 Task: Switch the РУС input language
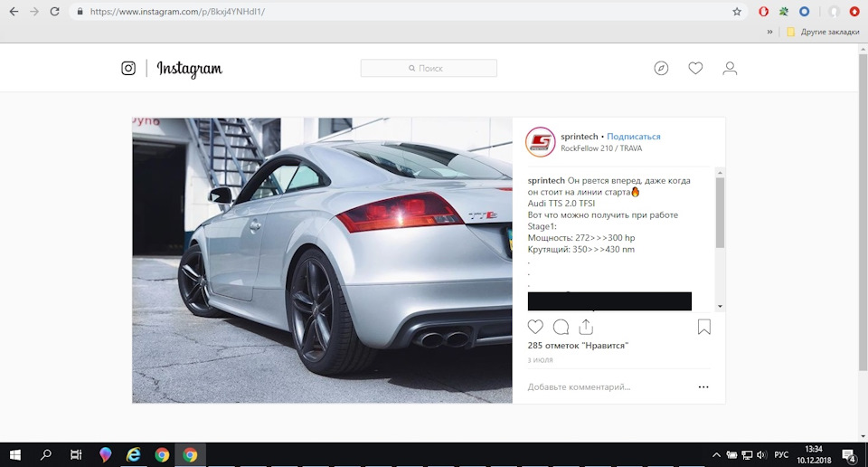click(781, 455)
